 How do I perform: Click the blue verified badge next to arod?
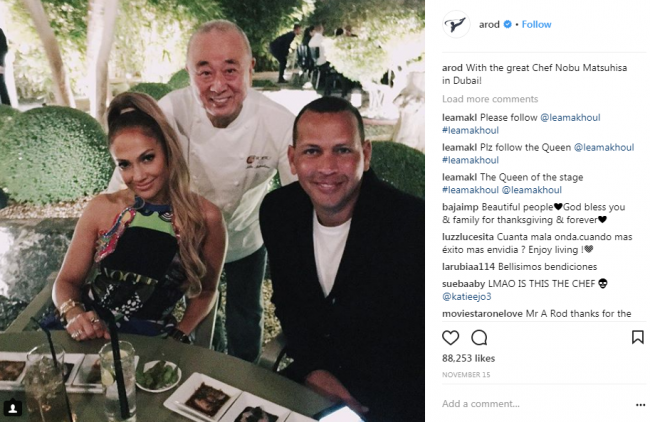(507, 24)
